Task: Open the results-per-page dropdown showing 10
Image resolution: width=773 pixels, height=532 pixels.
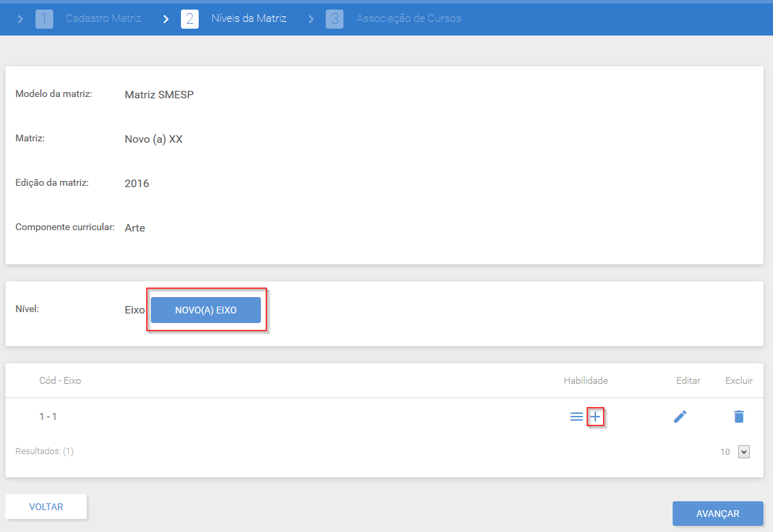Action: point(744,451)
